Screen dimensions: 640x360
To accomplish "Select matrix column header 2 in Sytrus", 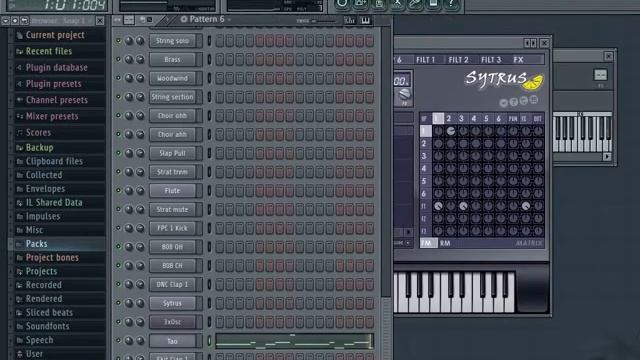I will 449,118.
